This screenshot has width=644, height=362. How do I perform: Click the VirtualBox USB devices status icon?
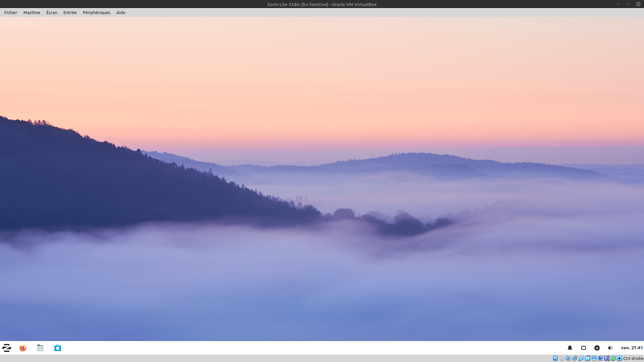coord(581,358)
